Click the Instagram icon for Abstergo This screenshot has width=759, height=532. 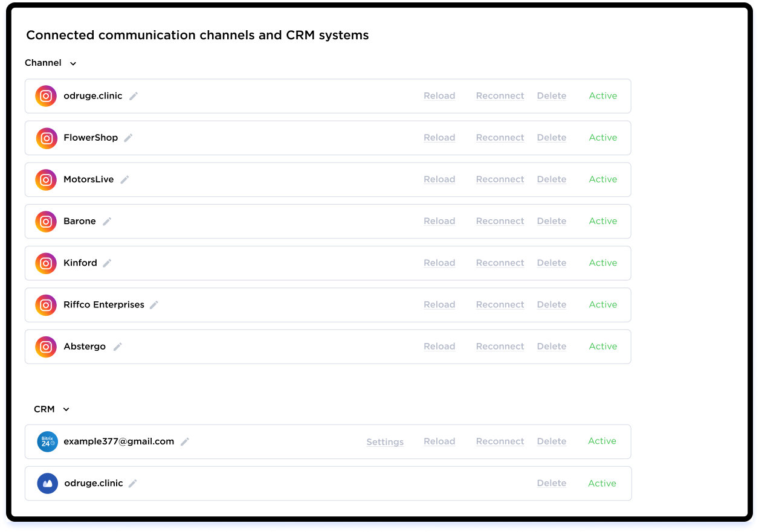46,347
